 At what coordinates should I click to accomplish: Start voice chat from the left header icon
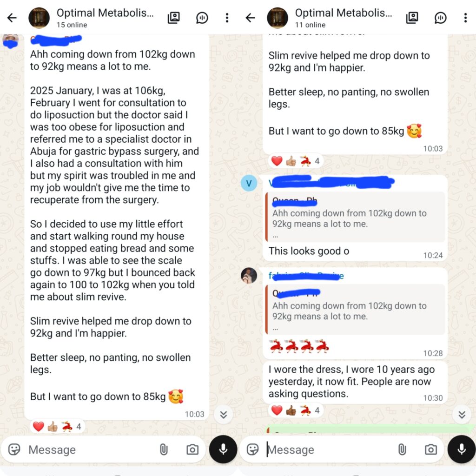202,18
